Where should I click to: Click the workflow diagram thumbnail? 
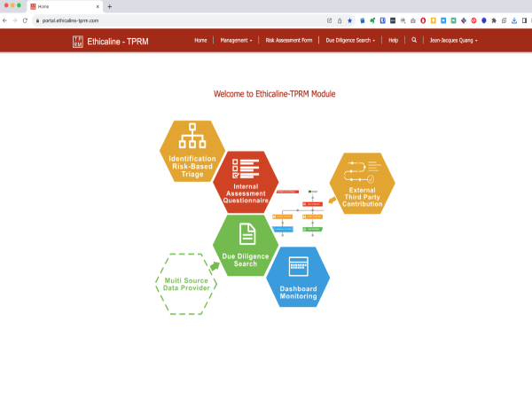click(298, 213)
